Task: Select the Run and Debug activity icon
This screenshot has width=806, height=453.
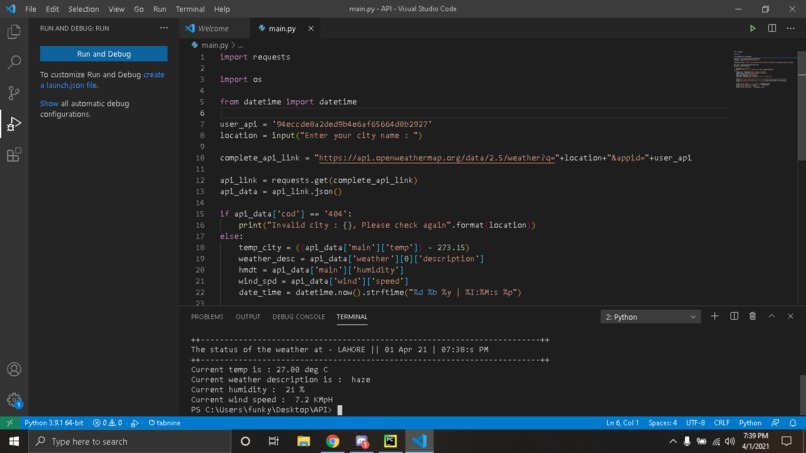Action: tap(14, 124)
